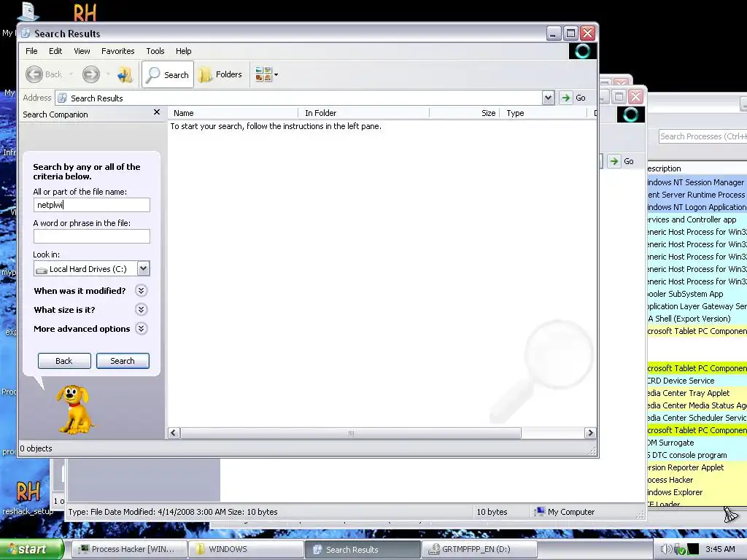This screenshot has width=747, height=560.
Task: Expand More advanced options
Action: click(x=141, y=329)
